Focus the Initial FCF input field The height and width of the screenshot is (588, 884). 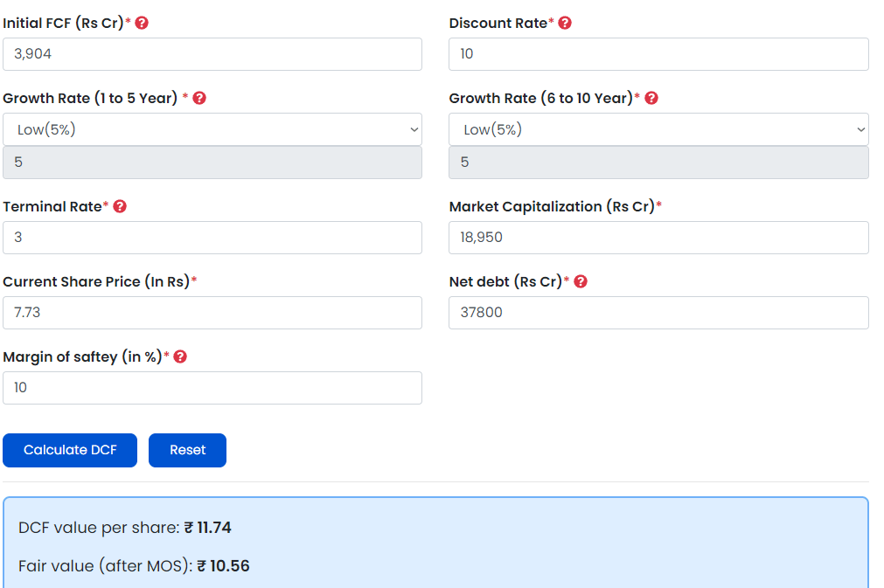pos(212,54)
